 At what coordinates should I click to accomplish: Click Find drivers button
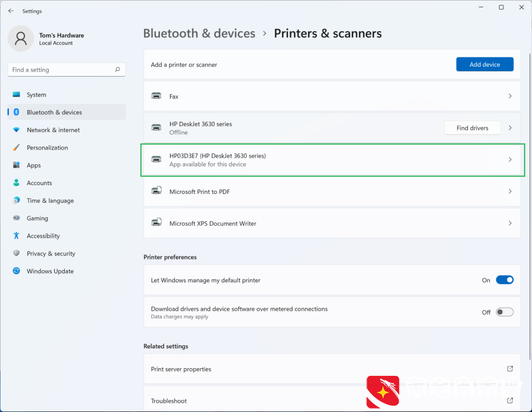click(472, 128)
